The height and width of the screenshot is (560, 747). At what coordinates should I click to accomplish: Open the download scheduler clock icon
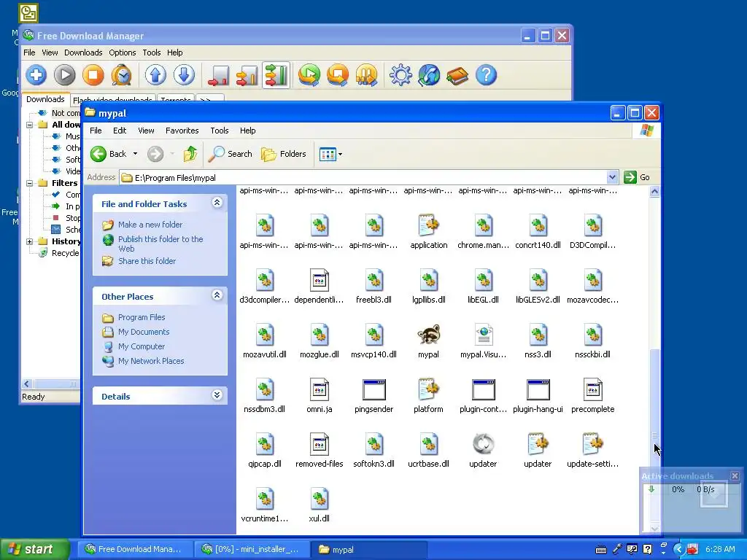122,75
